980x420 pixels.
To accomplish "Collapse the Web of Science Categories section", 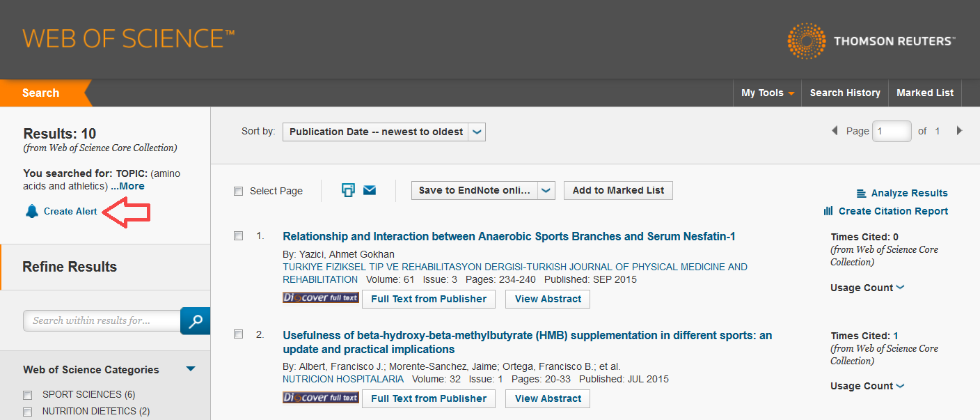I will point(191,369).
